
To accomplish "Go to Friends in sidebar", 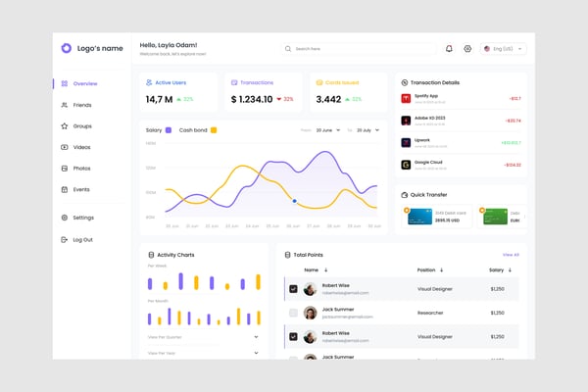I will click(82, 105).
